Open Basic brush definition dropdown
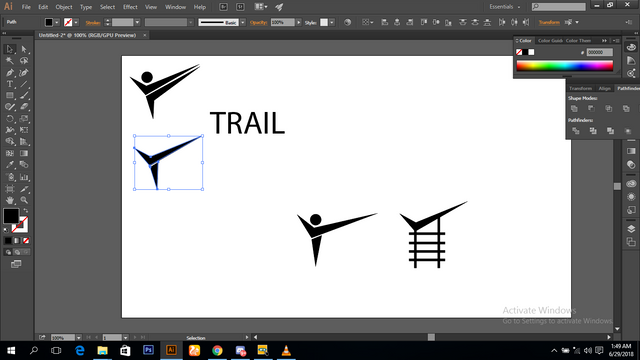This screenshot has width=640, height=360. (x=243, y=22)
